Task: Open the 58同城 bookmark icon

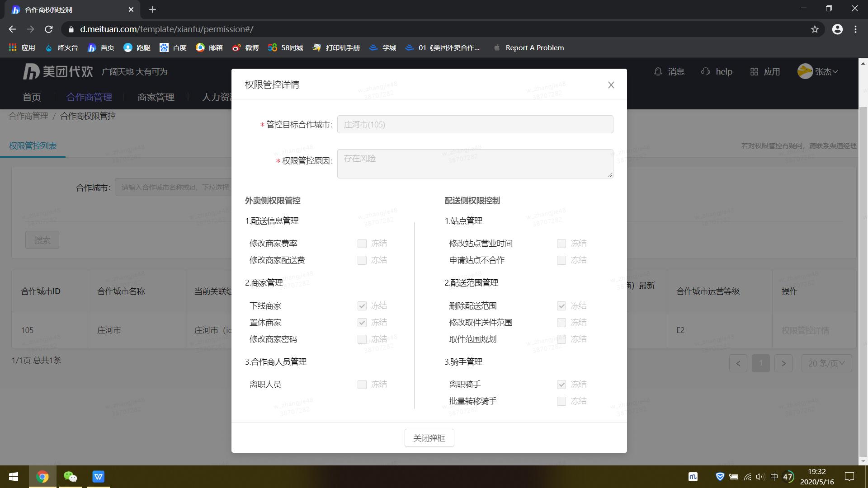Action: [x=272, y=47]
